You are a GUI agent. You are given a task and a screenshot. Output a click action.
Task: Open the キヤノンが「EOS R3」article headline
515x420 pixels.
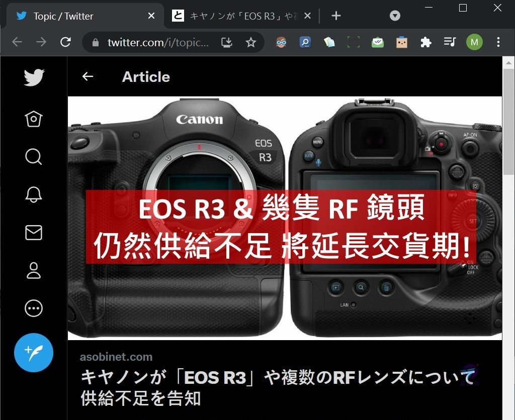[x=278, y=387]
